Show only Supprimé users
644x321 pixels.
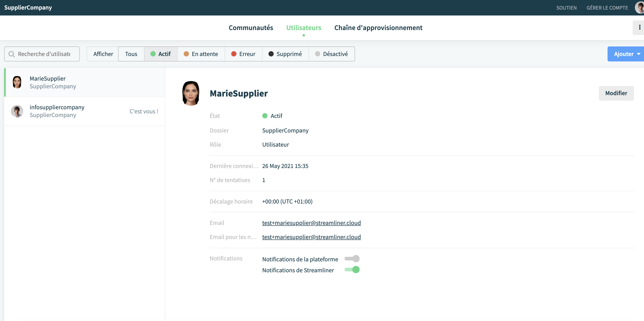point(285,54)
